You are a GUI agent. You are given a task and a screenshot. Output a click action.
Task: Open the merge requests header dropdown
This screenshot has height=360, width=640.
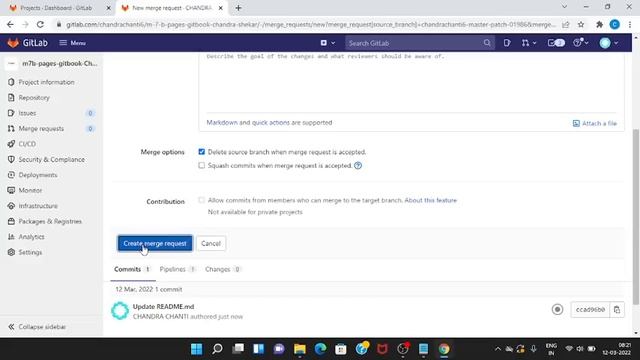tap(529, 43)
